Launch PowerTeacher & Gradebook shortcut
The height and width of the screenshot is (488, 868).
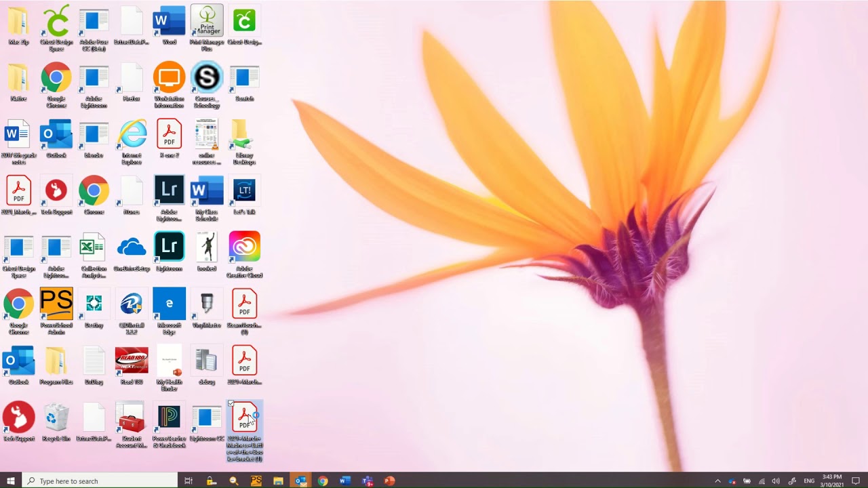click(x=169, y=426)
